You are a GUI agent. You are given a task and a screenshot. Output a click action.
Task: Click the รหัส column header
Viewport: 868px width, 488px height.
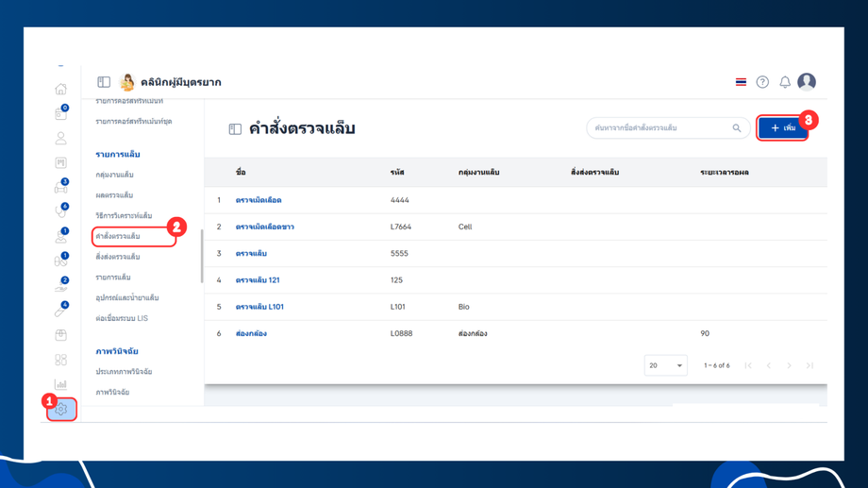(x=397, y=173)
